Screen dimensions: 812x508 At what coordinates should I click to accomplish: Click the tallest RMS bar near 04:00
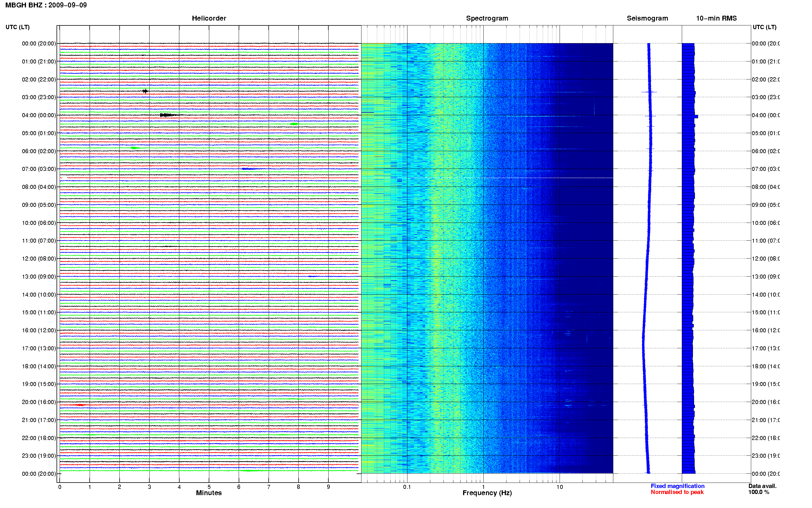point(690,117)
